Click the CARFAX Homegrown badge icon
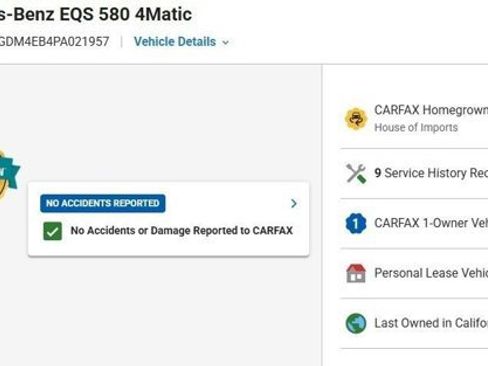Image resolution: width=488 pixels, height=366 pixels. [356, 119]
